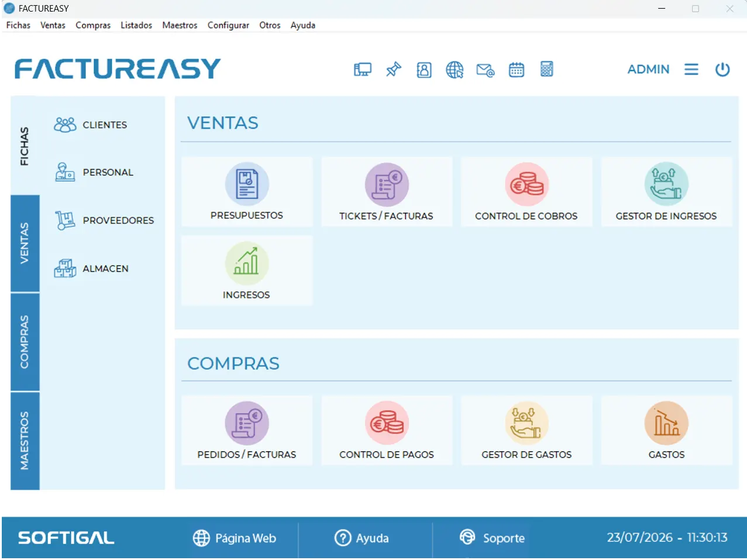Click the Página Web footer button

[x=235, y=538]
